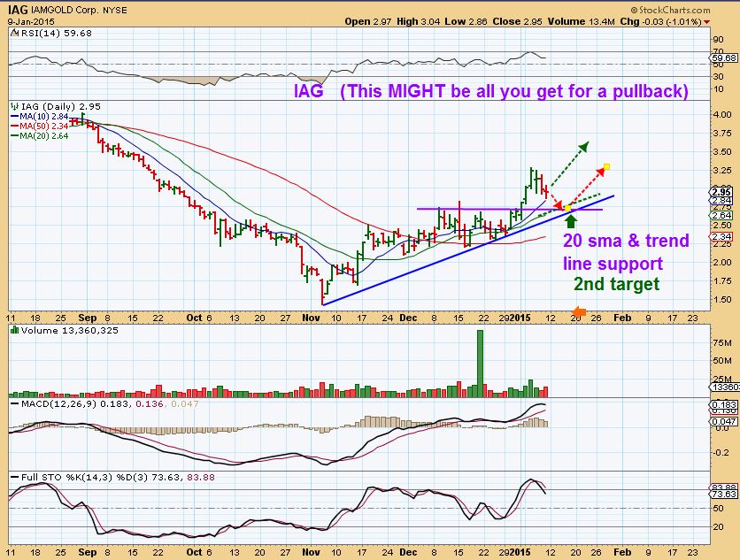The height and width of the screenshot is (560, 740).
Task: Click the 4.00 price axis label
Action: point(722,115)
